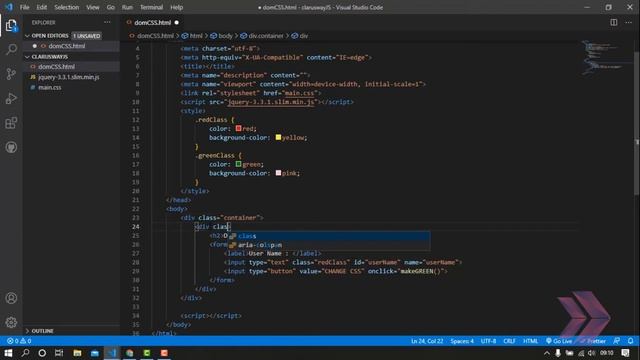Image resolution: width=640 pixels, height=360 pixels.
Task: Click the feedback icon in status bar
Action: point(617,341)
